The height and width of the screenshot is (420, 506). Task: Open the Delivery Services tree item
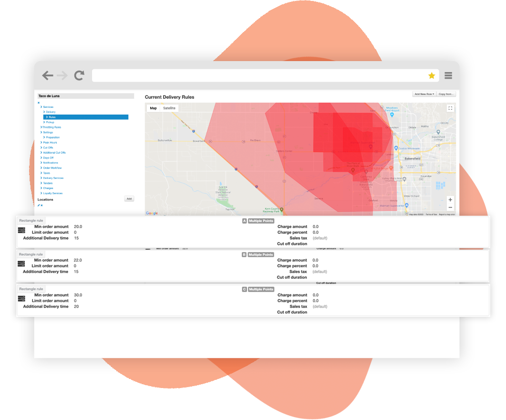[53, 178]
